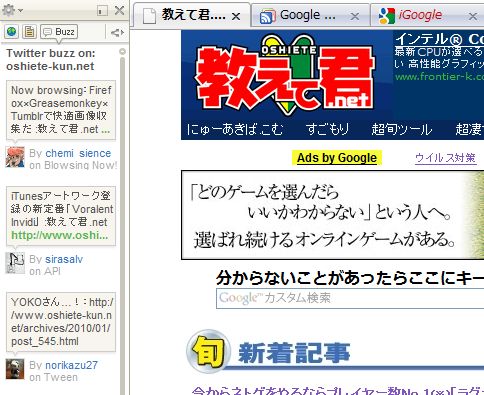The width and height of the screenshot is (484, 395).
Task: Click norikazu27 avatar image
Action: point(15,369)
